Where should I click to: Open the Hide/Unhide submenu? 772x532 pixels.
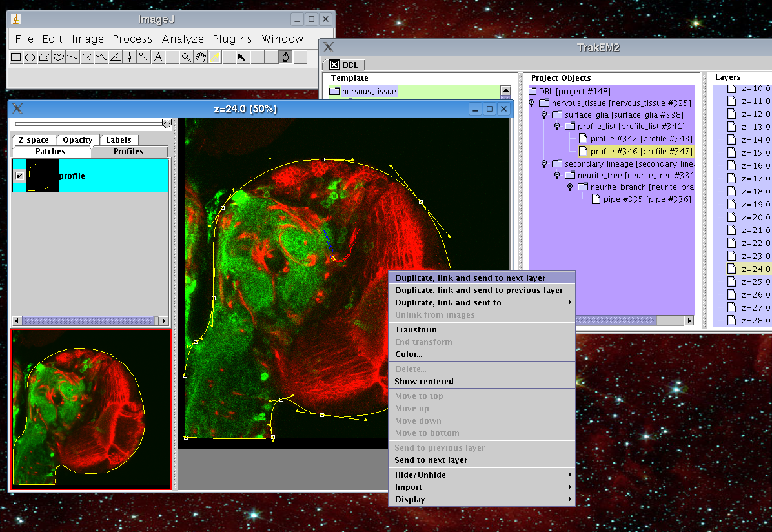[x=420, y=475]
